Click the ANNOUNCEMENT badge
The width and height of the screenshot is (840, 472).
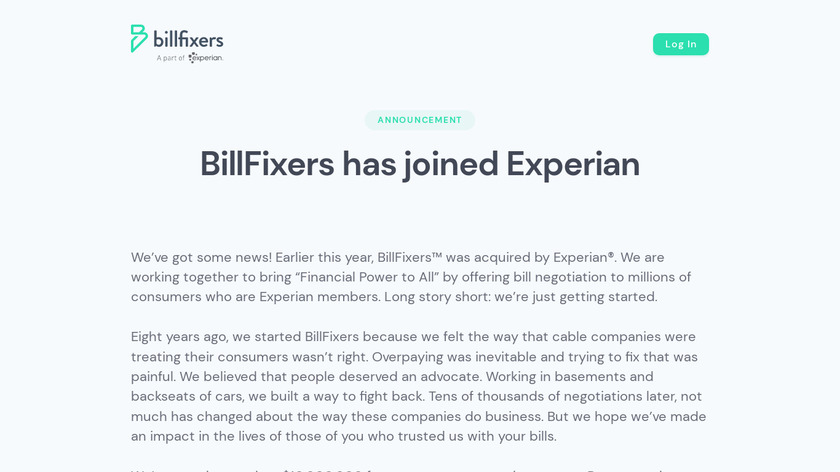click(x=420, y=120)
